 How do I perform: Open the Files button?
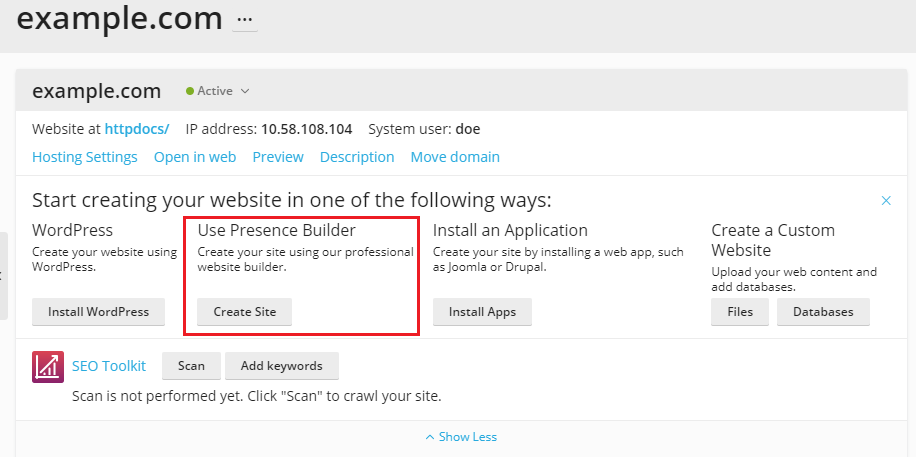(740, 312)
